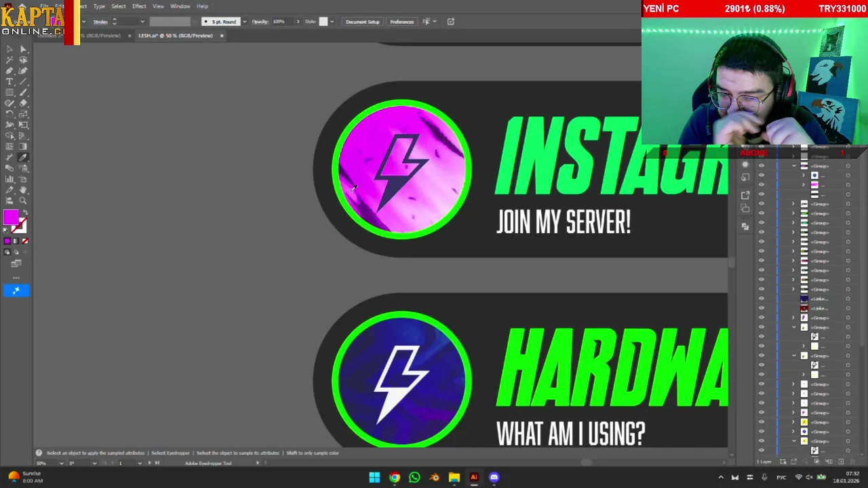Open brush definition dropdown next to 5 pt. Round
Screen dimensions: 868x488
pos(245,22)
